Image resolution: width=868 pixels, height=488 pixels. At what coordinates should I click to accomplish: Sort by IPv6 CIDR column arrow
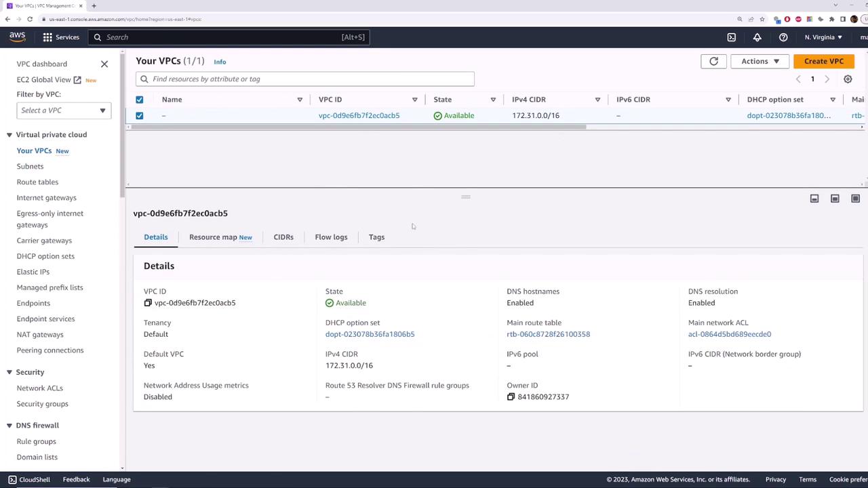coord(728,100)
